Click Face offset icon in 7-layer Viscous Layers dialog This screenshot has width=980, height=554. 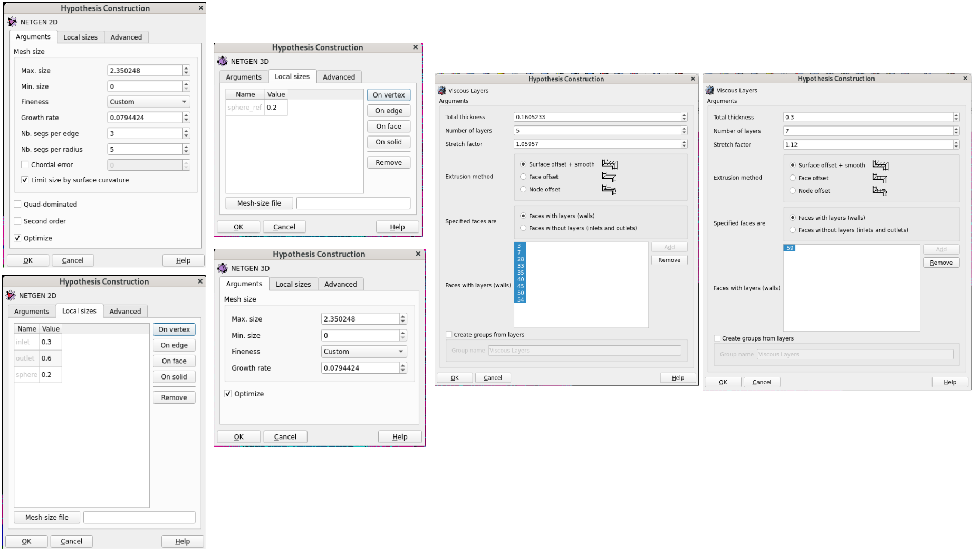coord(879,178)
